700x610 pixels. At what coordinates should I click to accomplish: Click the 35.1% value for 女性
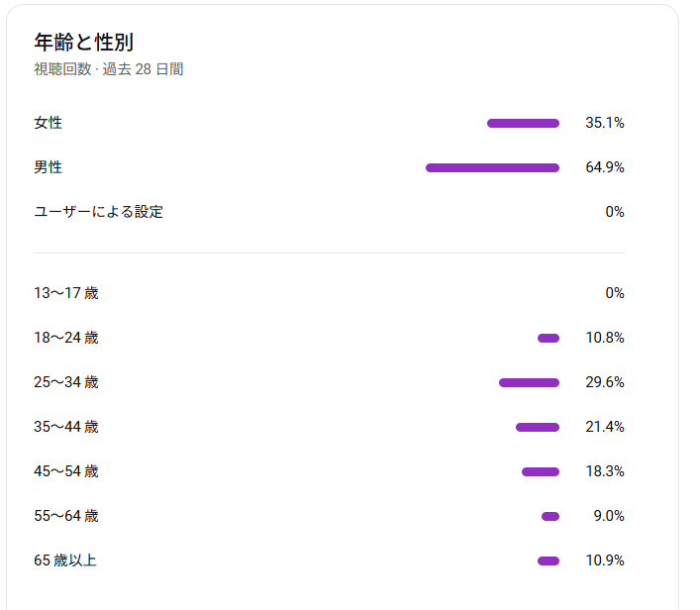point(605,123)
